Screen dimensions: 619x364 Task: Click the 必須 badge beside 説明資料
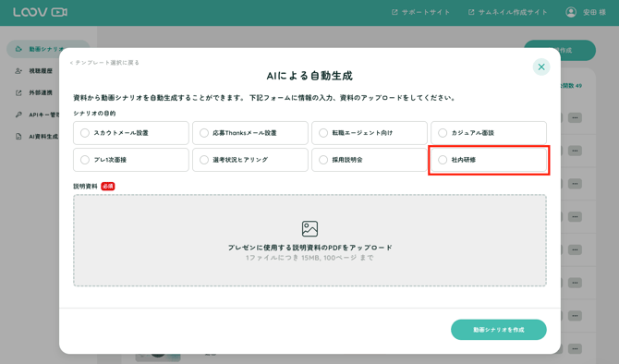pos(108,186)
